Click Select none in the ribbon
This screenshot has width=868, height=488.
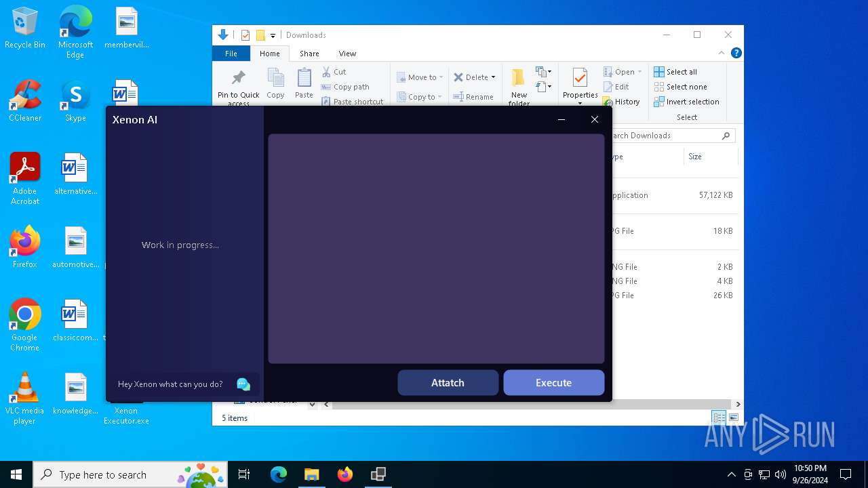click(680, 87)
